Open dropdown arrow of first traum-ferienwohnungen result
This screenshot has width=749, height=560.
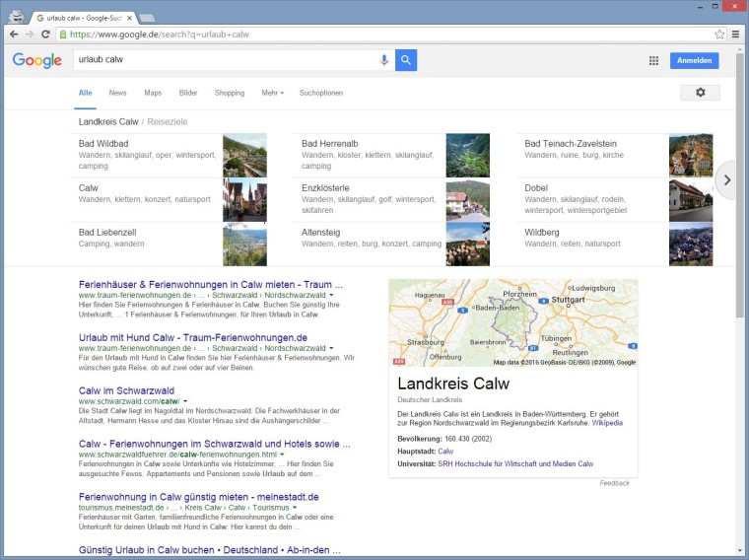[x=331, y=296]
